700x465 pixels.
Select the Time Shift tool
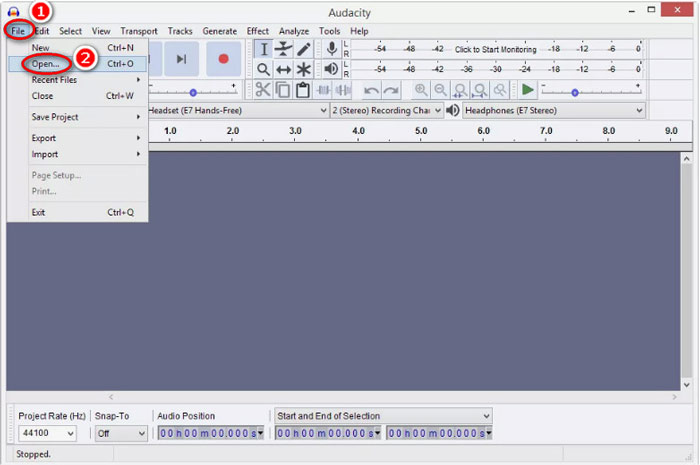(x=283, y=69)
